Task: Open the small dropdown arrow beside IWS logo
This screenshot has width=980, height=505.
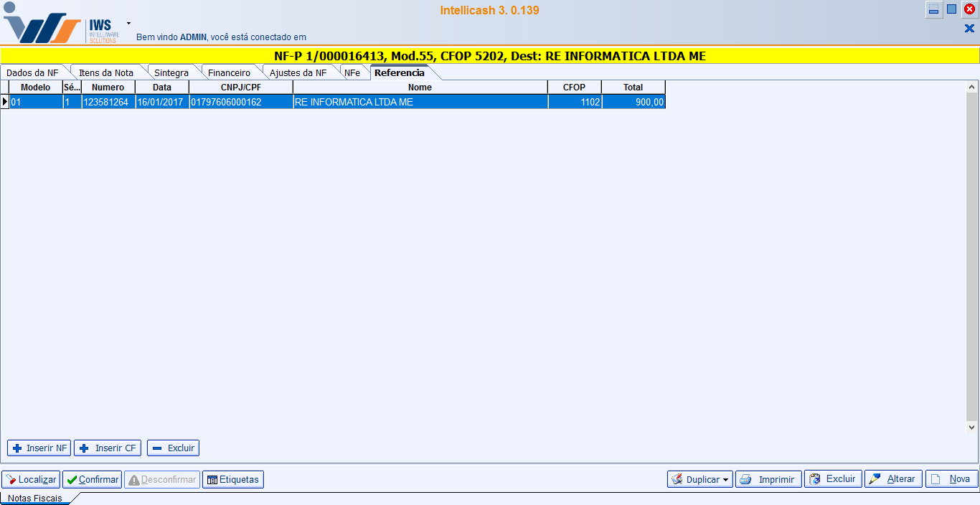Action: click(x=129, y=23)
